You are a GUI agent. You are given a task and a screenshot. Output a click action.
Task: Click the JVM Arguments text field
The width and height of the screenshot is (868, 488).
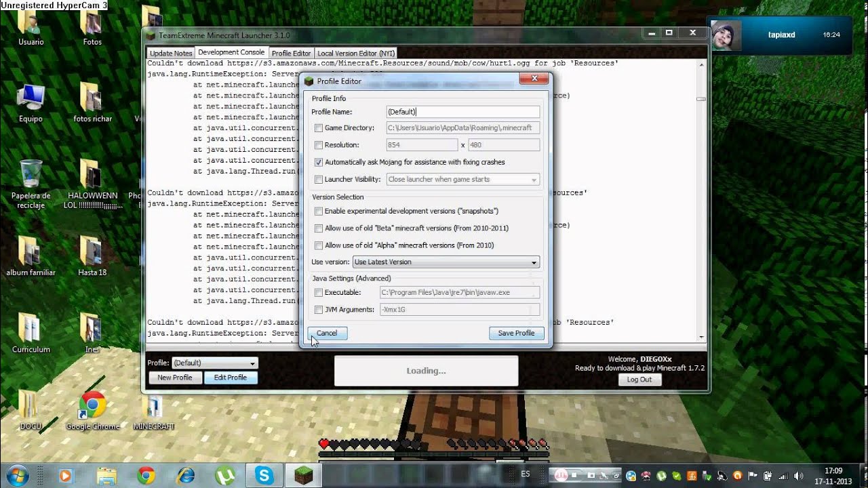tap(459, 310)
